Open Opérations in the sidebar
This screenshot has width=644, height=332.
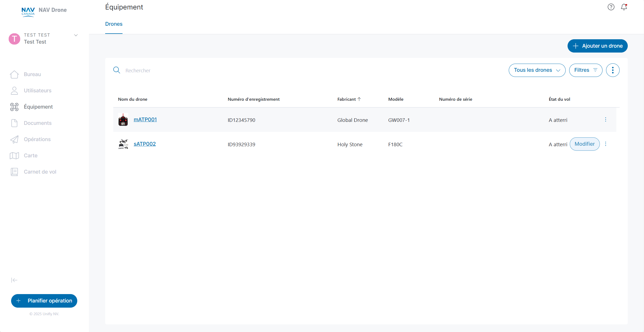tap(37, 139)
